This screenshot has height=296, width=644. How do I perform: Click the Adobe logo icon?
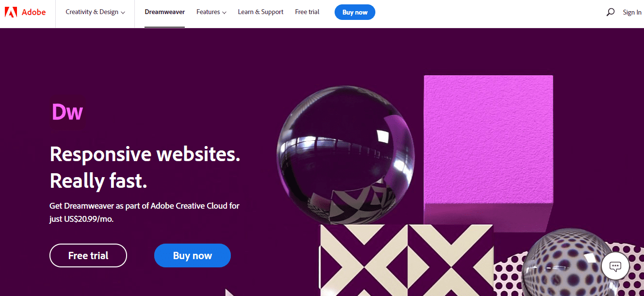click(x=11, y=12)
